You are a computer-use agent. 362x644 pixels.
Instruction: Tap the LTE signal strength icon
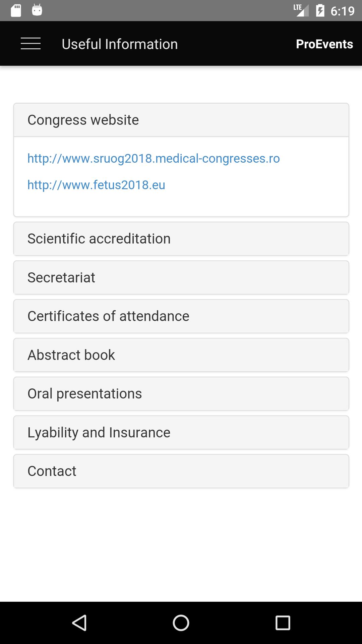(x=301, y=10)
